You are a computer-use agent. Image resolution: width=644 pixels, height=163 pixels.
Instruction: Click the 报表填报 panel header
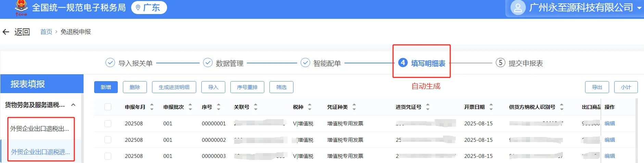point(42,84)
